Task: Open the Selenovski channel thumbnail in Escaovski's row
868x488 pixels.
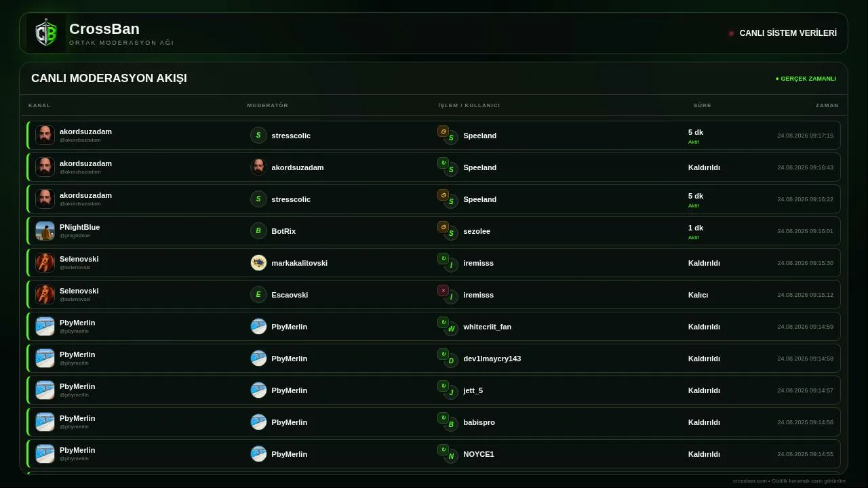Action: 45,295
